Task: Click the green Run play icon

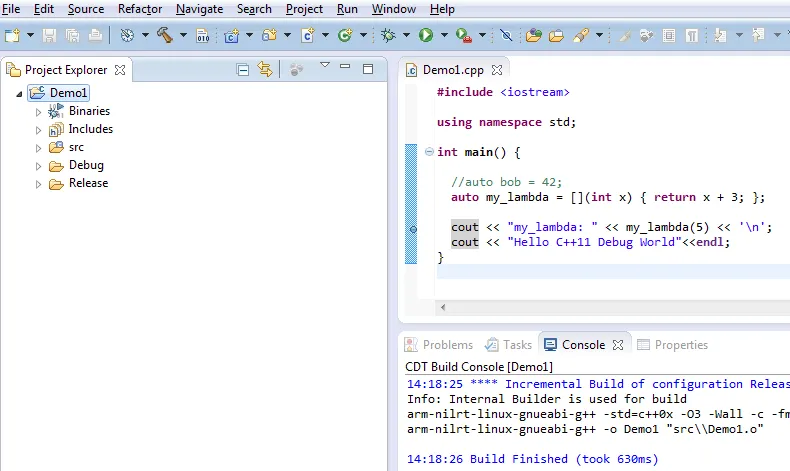Action: [426, 35]
